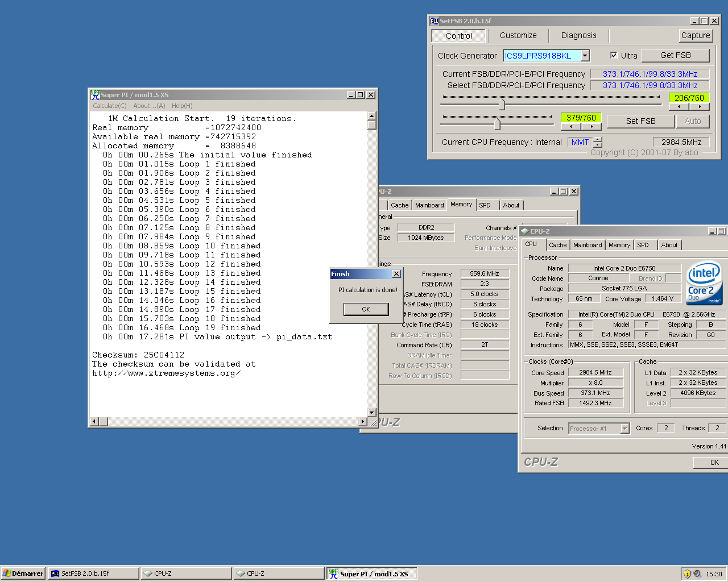Open the Help(H) menu in Super PI
The width and height of the screenshot is (728, 582).
click(182, 106)
